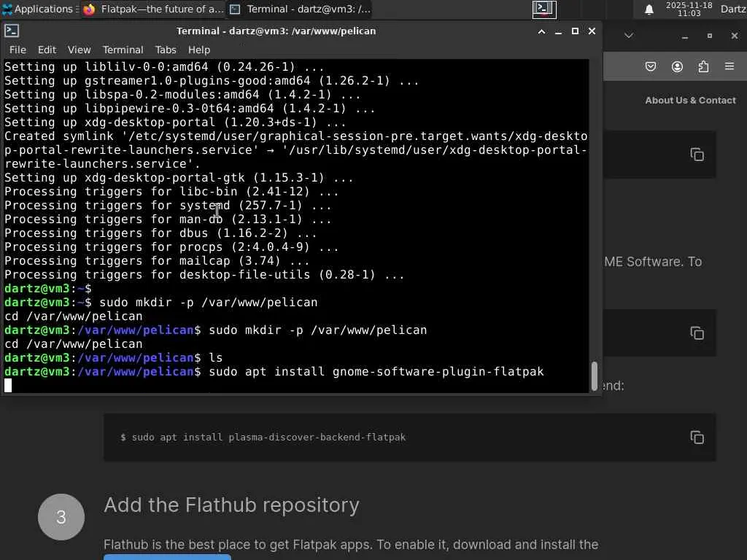
Task: Click the date and time clock
Action: click(689, 9)
